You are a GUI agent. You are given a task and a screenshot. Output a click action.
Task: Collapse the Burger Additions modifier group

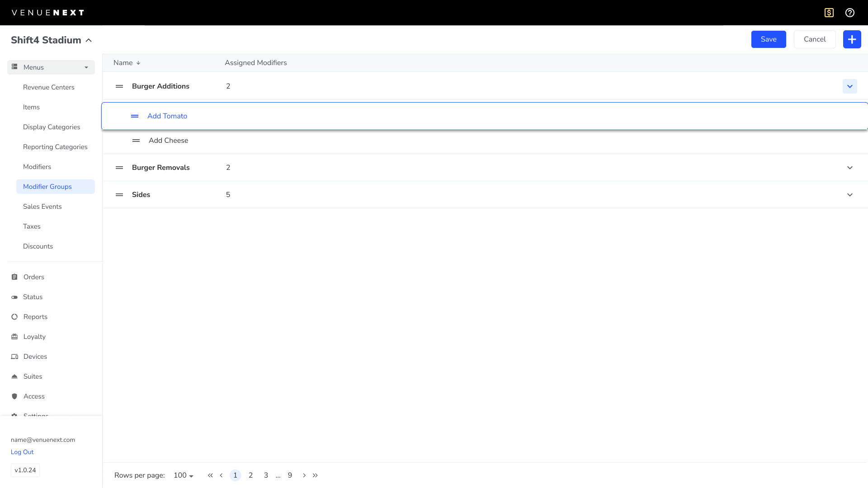point(849,86)
